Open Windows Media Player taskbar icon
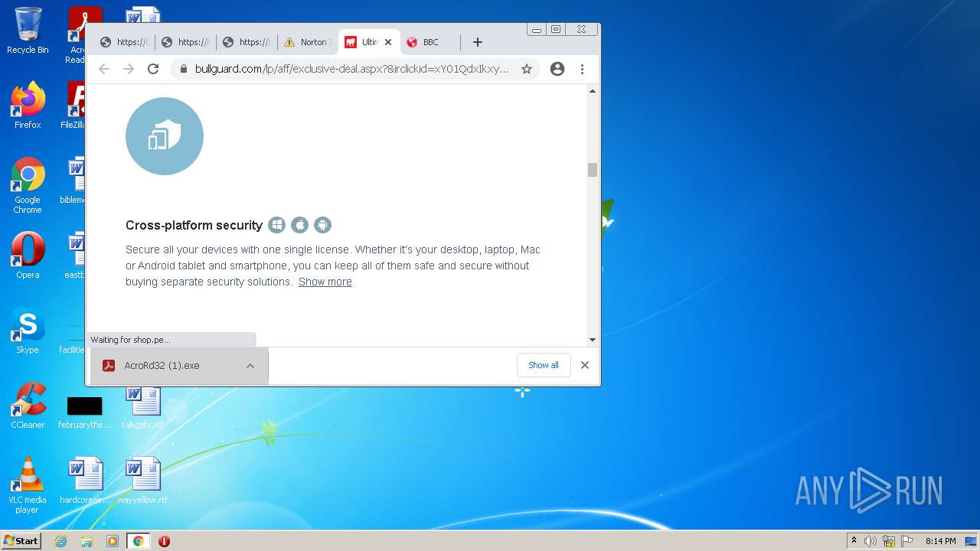 [x=113, y=541]
